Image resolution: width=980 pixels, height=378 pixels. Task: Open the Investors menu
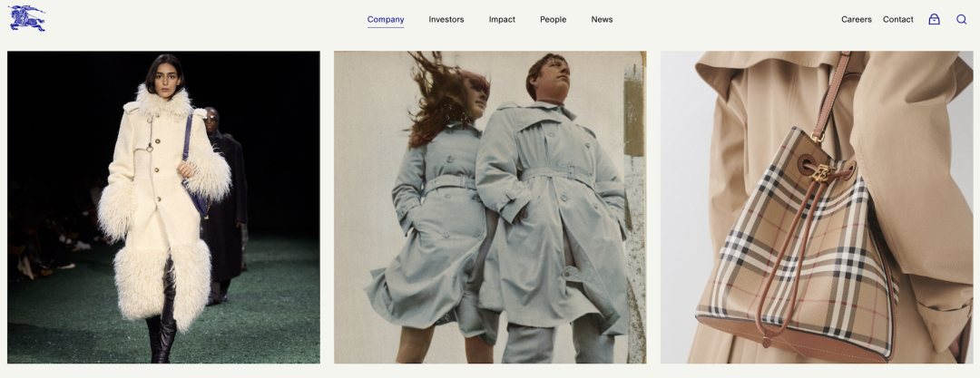coord(446,20)
